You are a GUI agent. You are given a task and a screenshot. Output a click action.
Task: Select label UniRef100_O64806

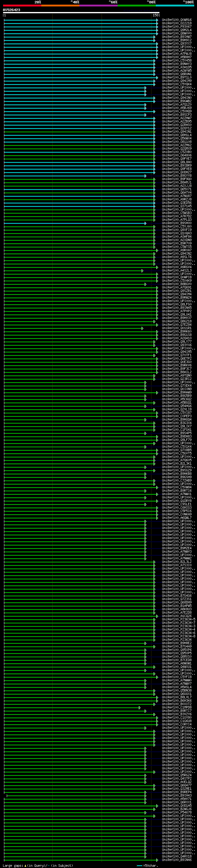[176, 155]
